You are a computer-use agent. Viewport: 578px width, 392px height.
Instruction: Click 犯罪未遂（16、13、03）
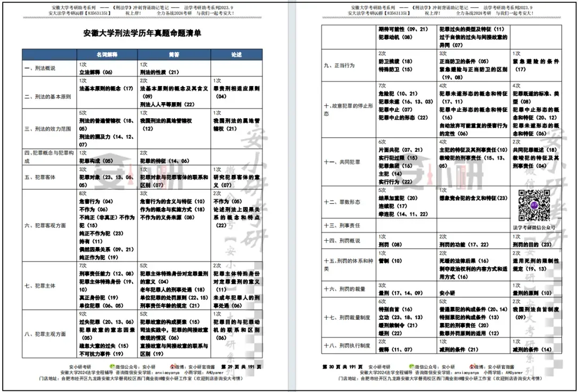[405, 102]
